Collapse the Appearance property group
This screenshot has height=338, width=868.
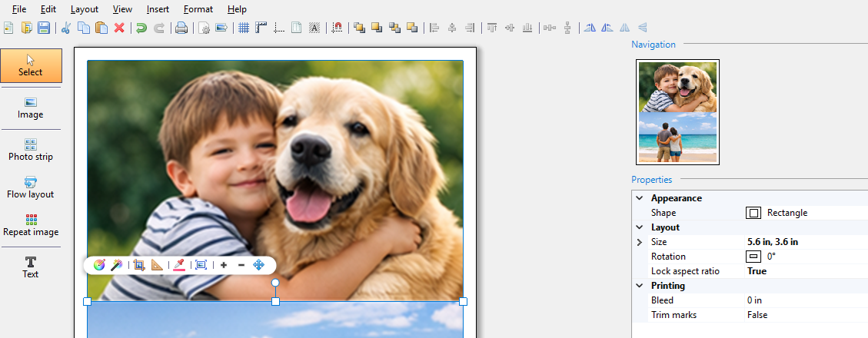640,198
